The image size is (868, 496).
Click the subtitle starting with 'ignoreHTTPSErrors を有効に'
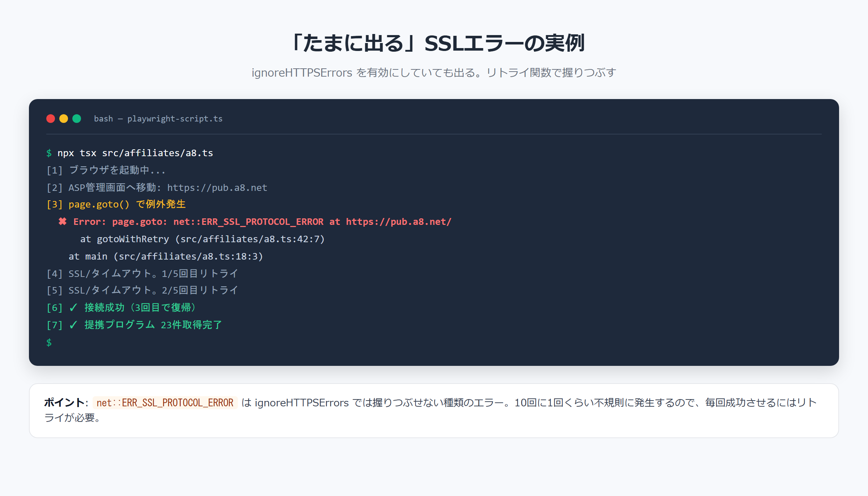434,73
